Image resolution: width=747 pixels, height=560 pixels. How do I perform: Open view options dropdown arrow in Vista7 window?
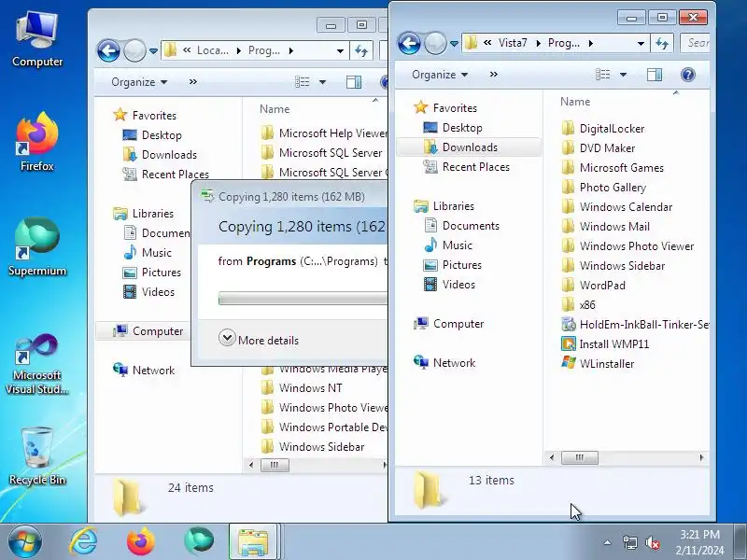coord(623,75)
